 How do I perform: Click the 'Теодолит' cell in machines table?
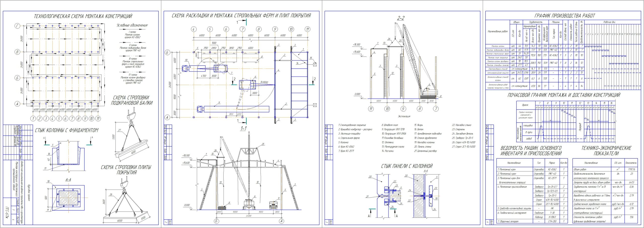(539, 213)
